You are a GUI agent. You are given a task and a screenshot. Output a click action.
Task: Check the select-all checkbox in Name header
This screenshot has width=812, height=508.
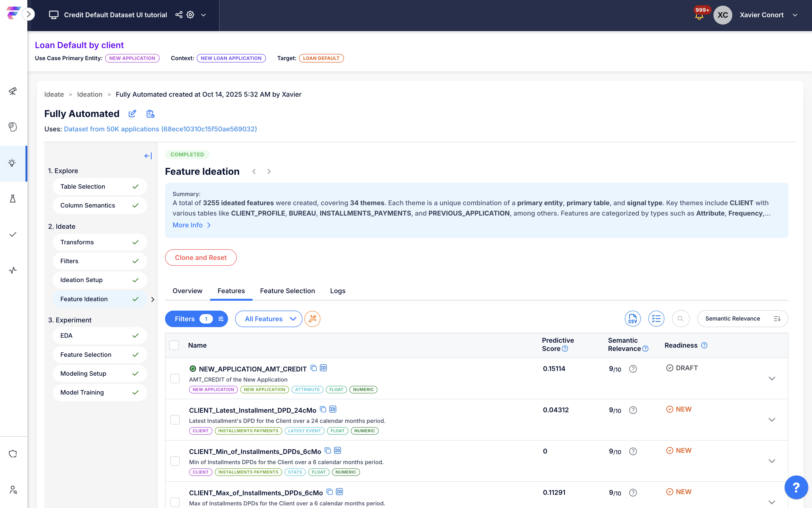(x=174, y=345)
